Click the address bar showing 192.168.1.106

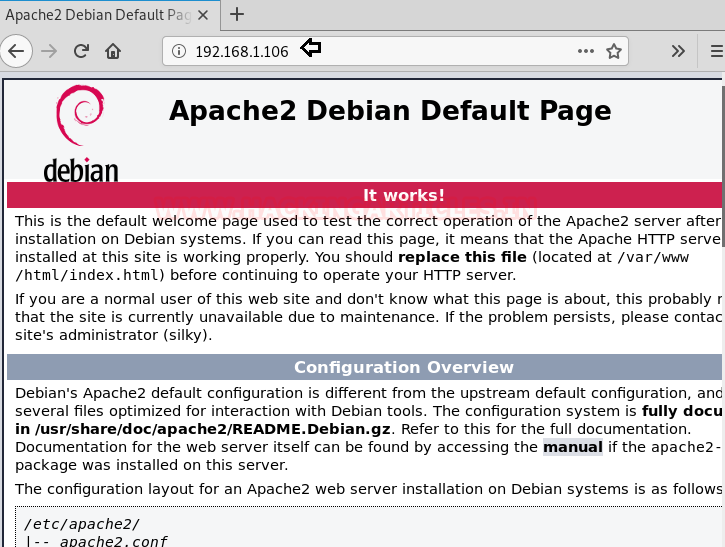tap(395, 51)
